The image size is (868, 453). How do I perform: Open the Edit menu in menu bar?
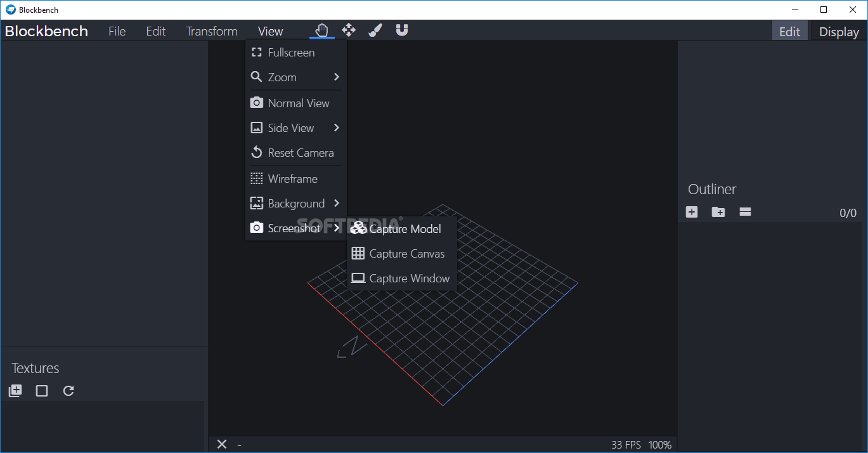(x=156, y=31)
